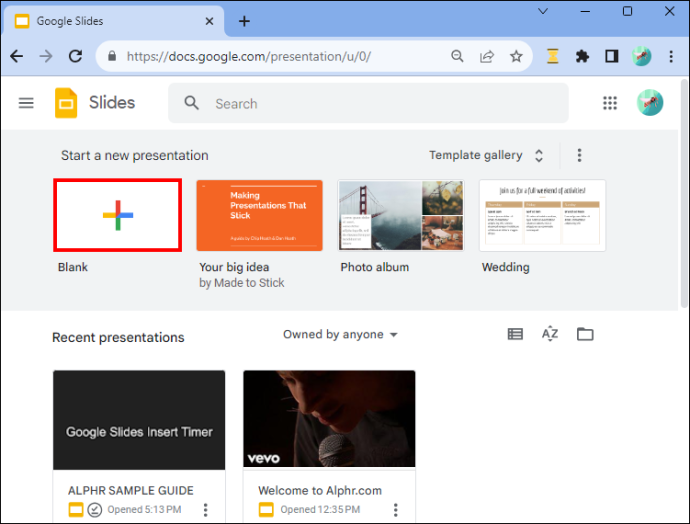
Task: Click the Your big idea label
Action: point(234,267)
